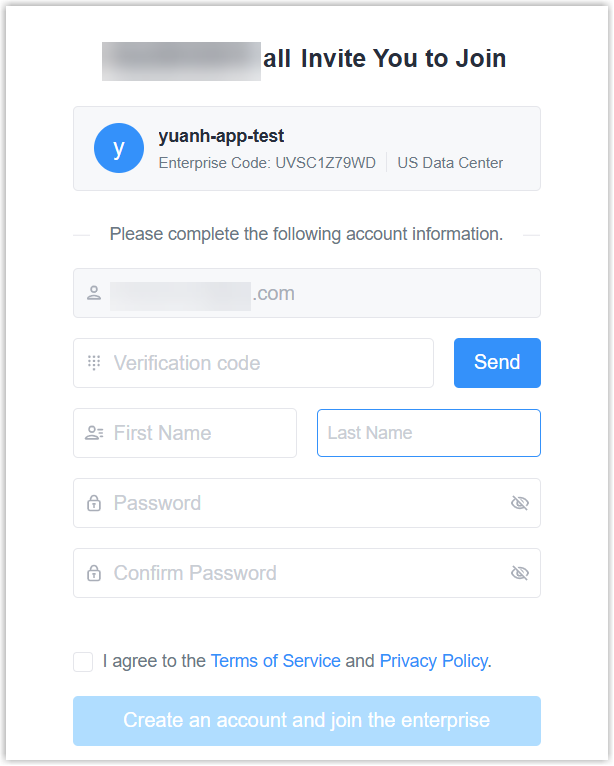Show the Password field contents via eye icon
The height and width of the screenshot is (766, 614).
519,503
